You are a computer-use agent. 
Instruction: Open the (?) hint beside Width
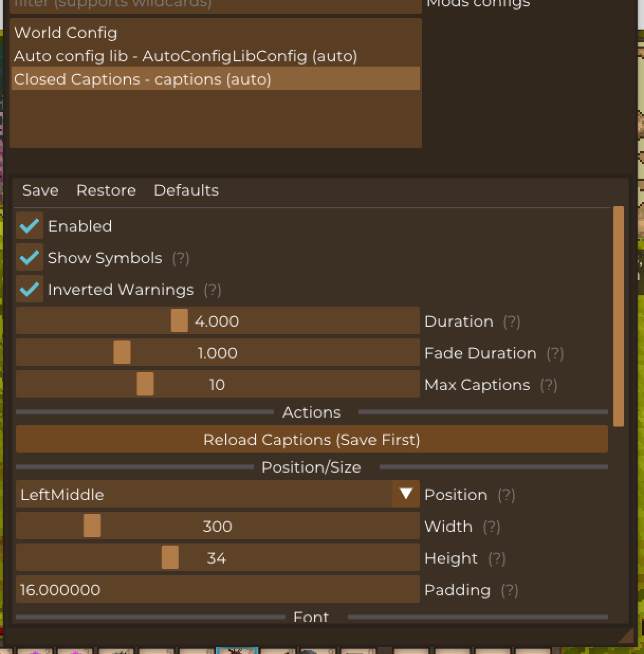tap(491, 527)
